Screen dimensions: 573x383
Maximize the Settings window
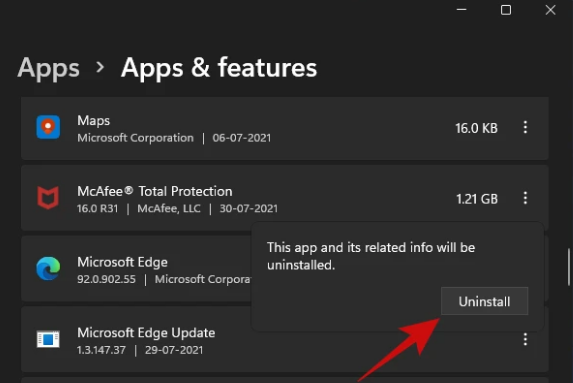(x=506, y=10)
